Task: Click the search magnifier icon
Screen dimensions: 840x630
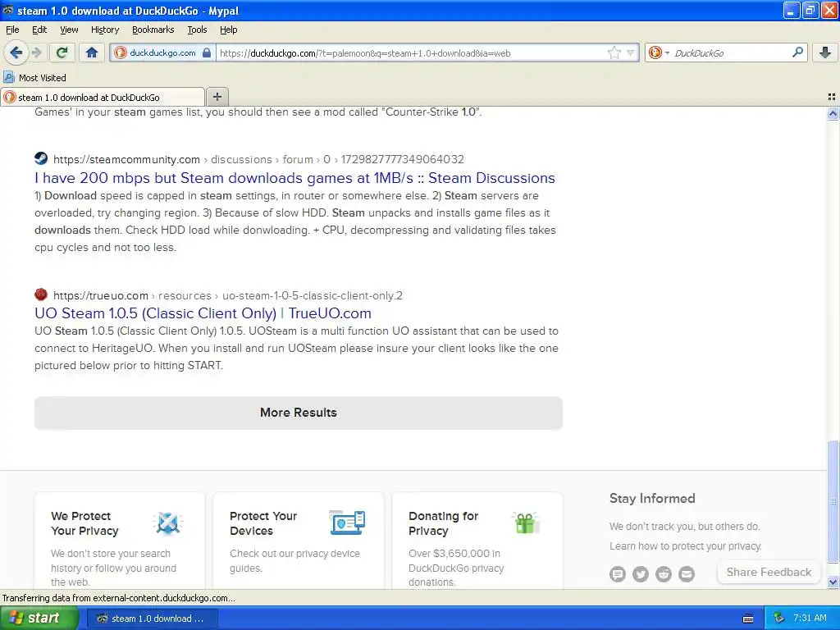Action: point(797,52)
